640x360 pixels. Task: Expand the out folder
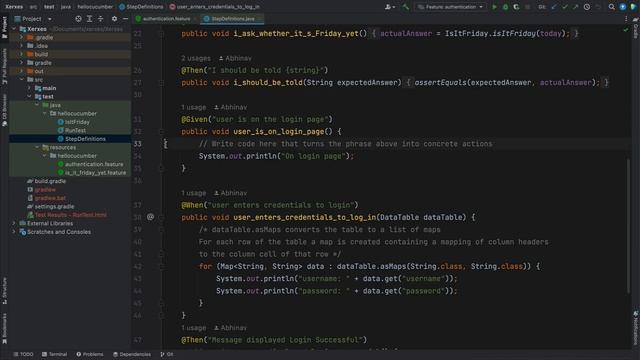pos(22,71)
